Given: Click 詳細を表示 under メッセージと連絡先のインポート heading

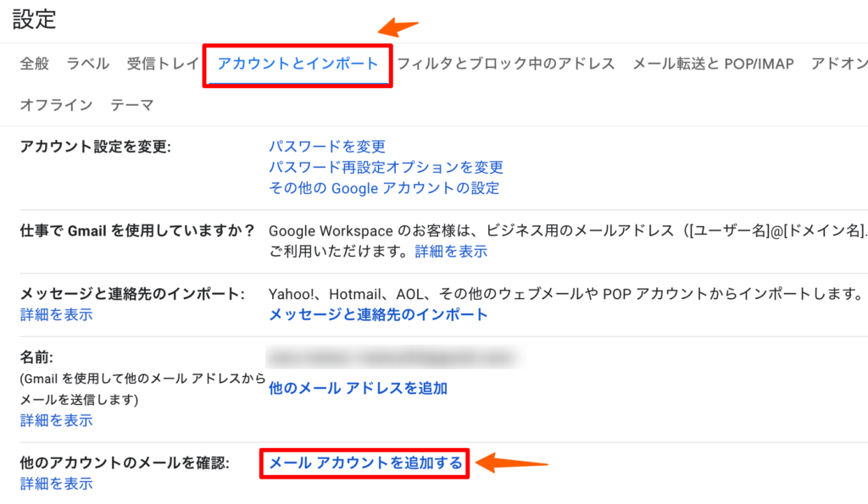Looking at the screenshot, I should 56,315.
